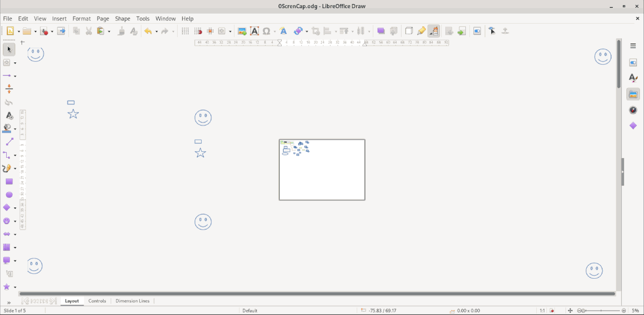This screenshot has height=315, width=644.
Task: Switch to the Dimension Lines layer tab
Action: (x=132, y=301)
